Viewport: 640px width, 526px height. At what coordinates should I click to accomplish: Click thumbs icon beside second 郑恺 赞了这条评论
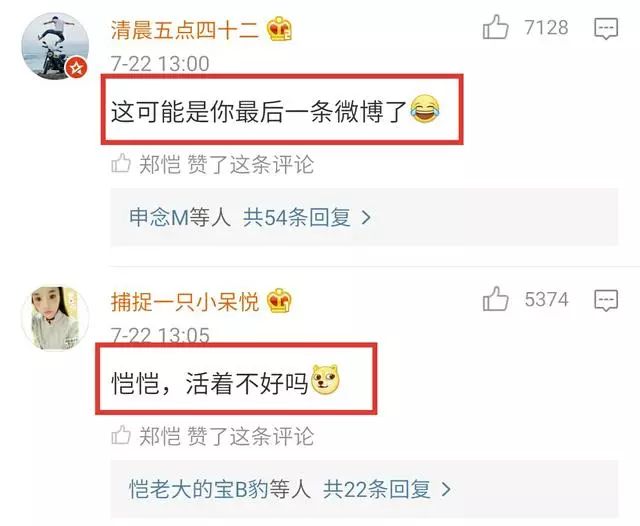point(121,435)
